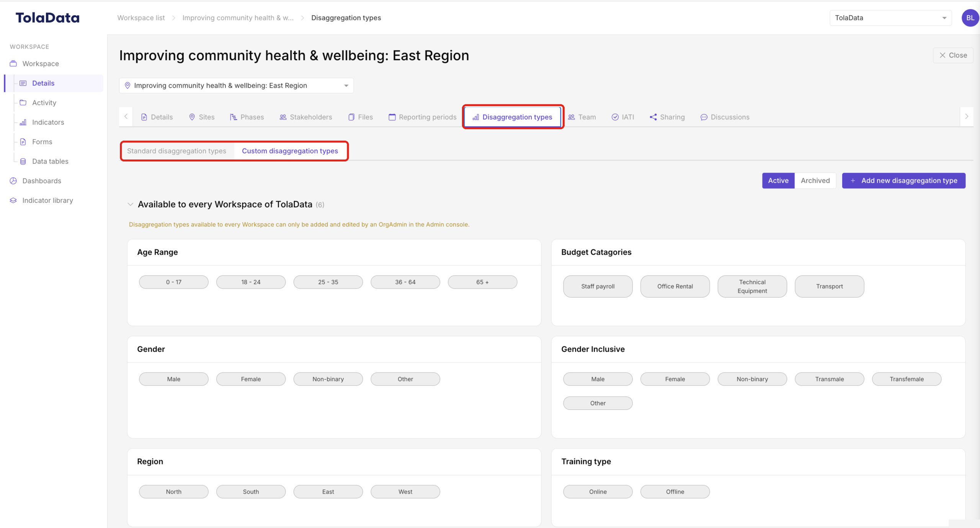Click the Sites tab's location pin icon
The height and width of the screenshot is (528, 980).
(192, 117)
